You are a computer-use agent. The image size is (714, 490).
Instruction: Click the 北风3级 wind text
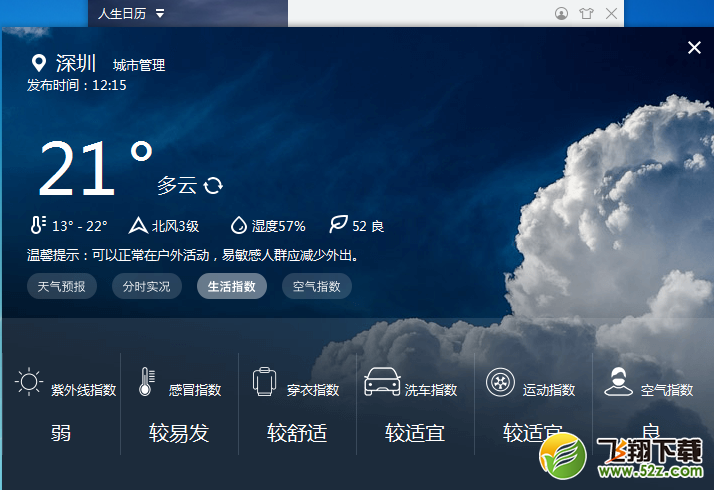[x=175, y=226]
